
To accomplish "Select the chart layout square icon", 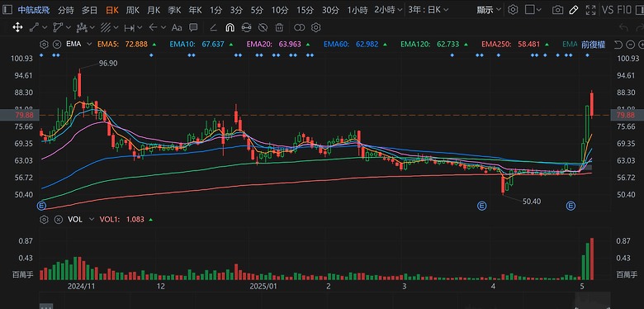I will pos(530,10).
